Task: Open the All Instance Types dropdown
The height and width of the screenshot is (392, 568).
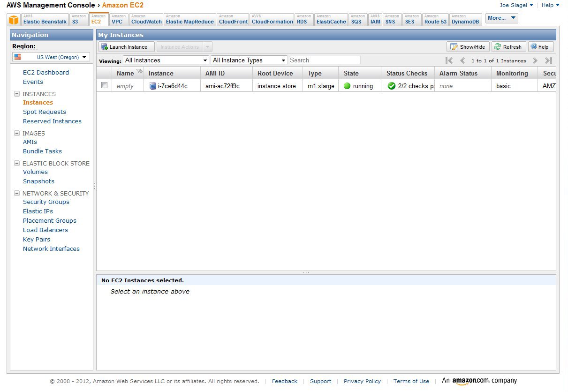Action: tap(249, 60)
